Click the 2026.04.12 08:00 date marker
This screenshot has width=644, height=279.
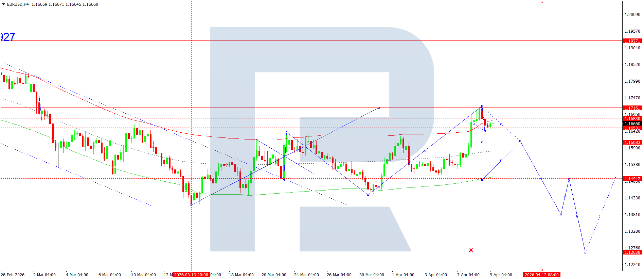(541, 275)
